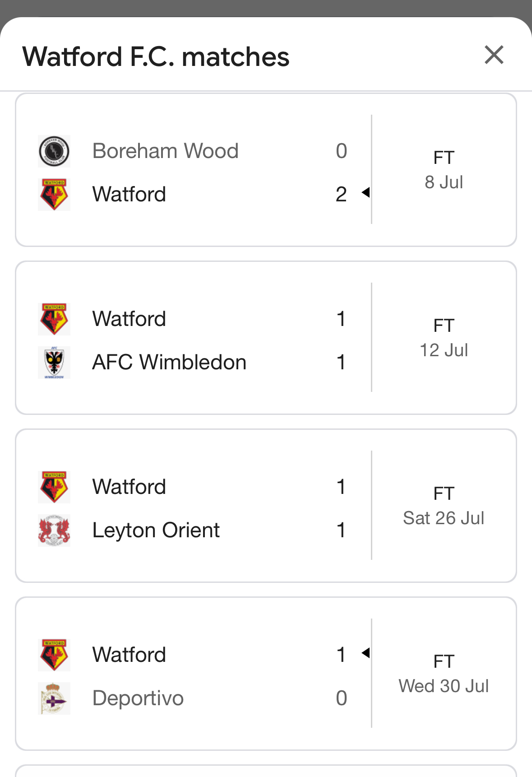Open the Deportivo team name
This screenshot has height=777, width=532.
pyautogui.click(x=138, y=698)
